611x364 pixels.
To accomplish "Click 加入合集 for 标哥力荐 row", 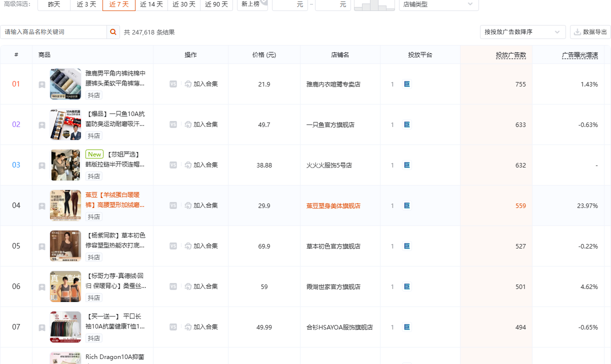I will pyautogui.click(x=201, y=286).
